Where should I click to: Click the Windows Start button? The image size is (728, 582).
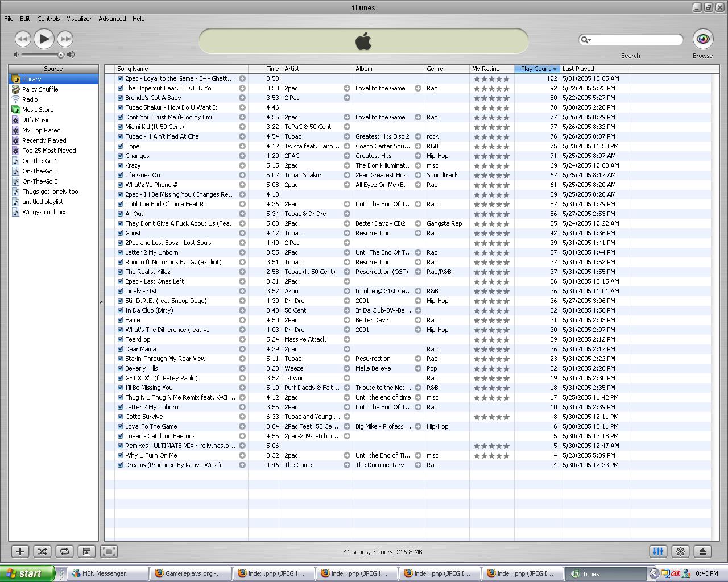pos(27,573)
